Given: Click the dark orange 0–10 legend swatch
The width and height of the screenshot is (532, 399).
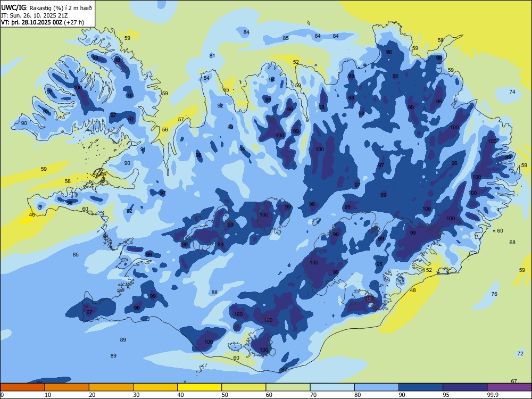Looking at the screenshot, I should [23, 387].
